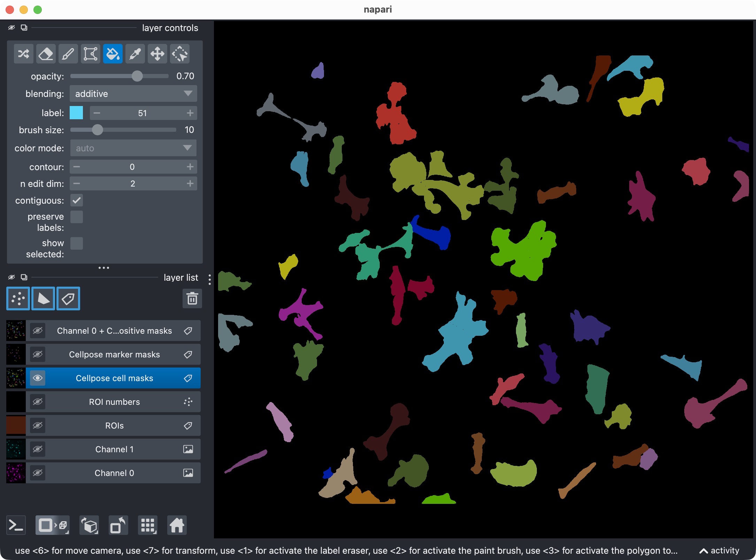Click the opacity slider handle
The width and height of the screenshot is (756, 560).
(137, 76)
